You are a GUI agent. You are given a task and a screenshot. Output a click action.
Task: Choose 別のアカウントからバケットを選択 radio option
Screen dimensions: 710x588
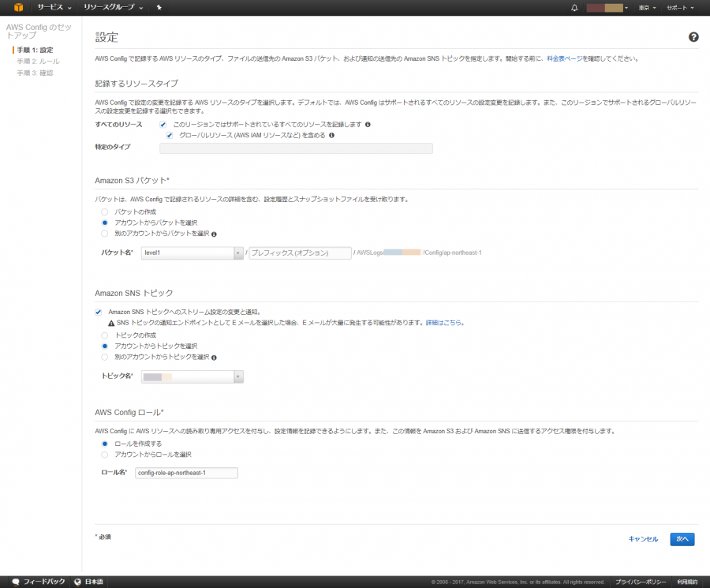coord(105,234)
